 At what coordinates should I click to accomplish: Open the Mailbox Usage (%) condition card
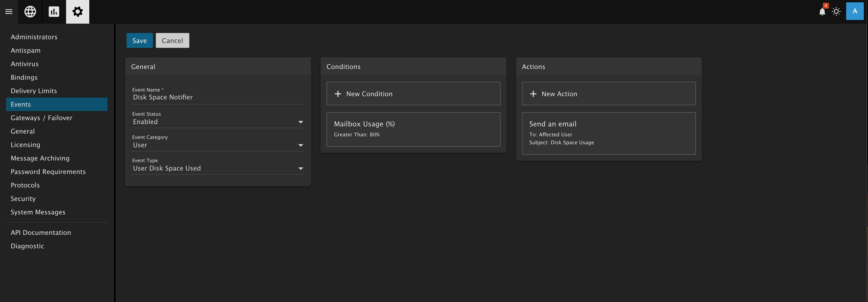(x=413, y=129)
